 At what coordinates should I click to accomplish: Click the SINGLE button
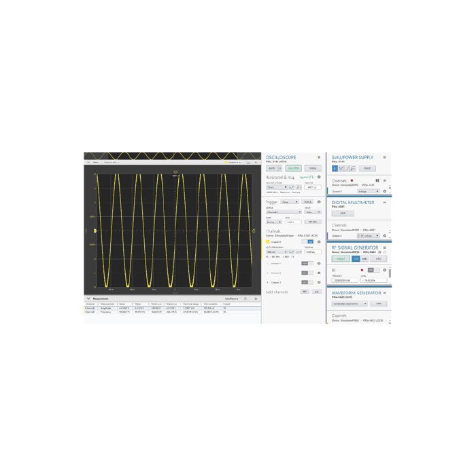tap(313, 168)
